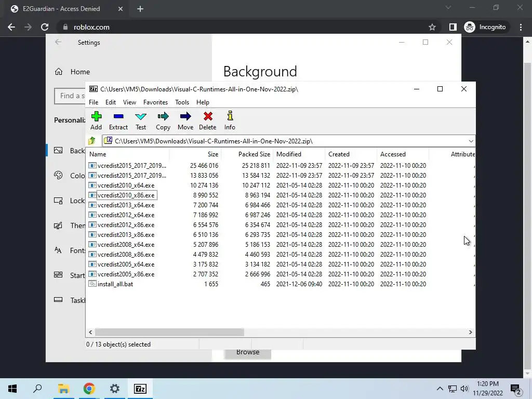
Task: Sort by the Accessed column header
Action: click(403, 154)
